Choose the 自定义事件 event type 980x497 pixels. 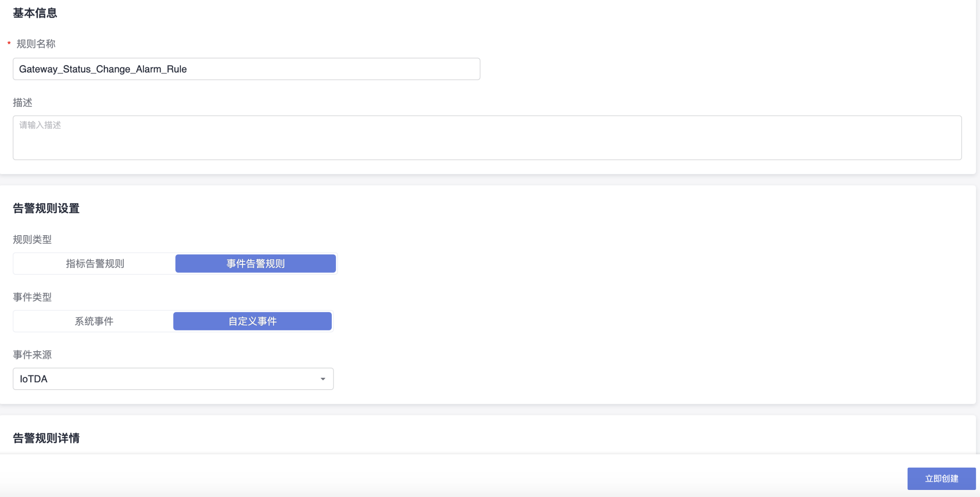[x=252, y=321]
